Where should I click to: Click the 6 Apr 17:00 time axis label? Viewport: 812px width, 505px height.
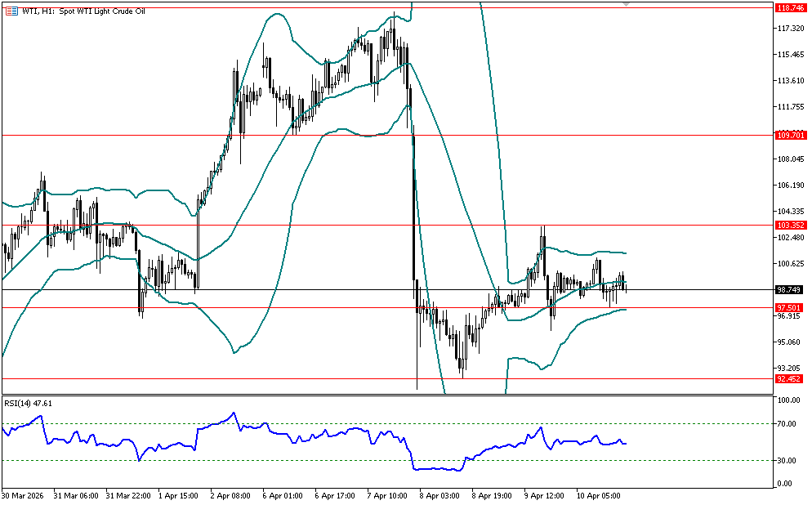click(335, 495)
